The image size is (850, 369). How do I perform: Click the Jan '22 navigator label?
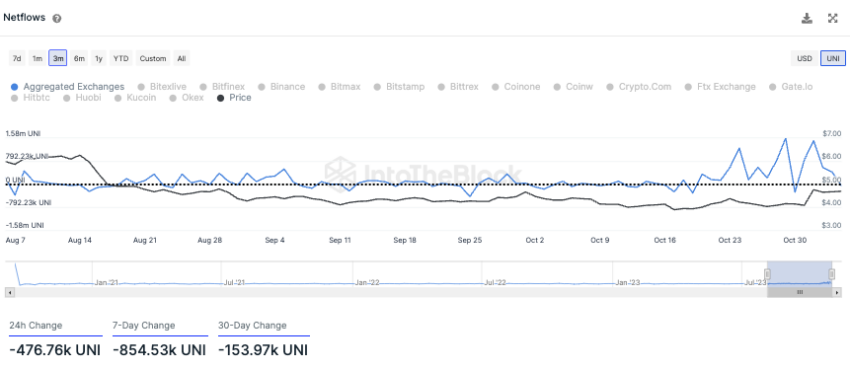click(x=367, y=282)
